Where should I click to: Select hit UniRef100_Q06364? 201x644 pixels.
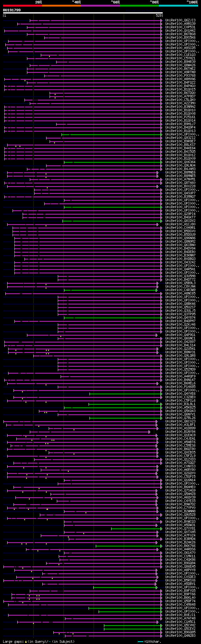point(180,162)
